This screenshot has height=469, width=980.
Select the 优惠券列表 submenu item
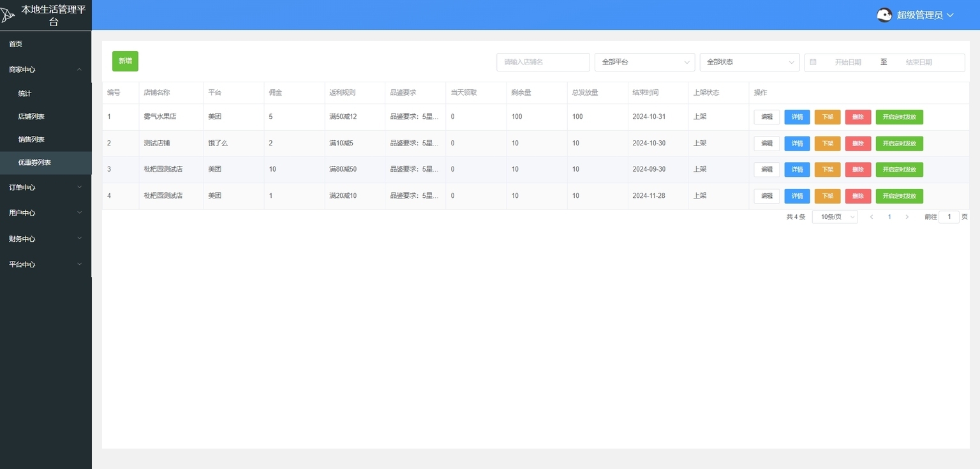pyautogui.click(x=46, y=163)
